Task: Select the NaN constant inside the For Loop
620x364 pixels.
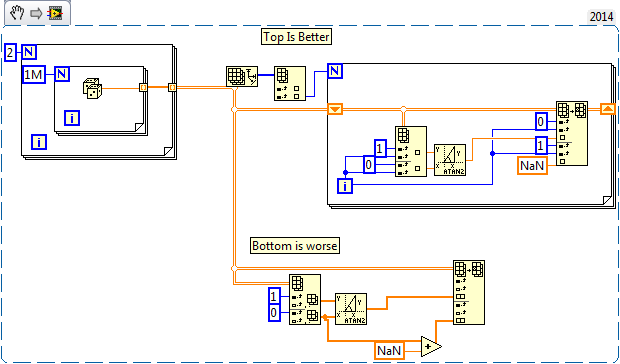Action: pos(533,166)
